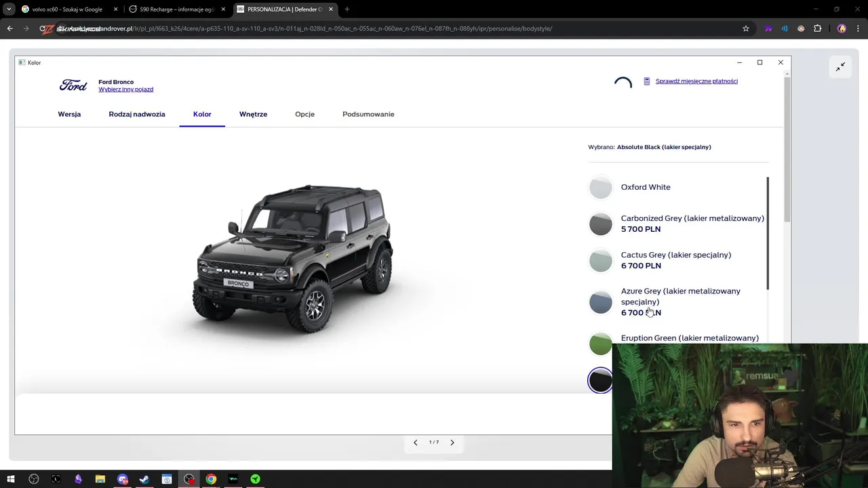Exit fullscreen with collapse arrows icon
Screen dimensions: 868x488
[840, 66]
